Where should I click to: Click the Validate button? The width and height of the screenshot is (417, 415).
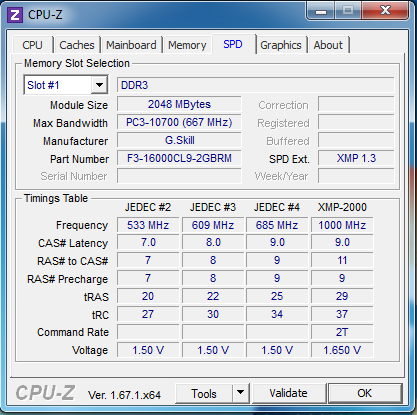click(x=289, y=393)
